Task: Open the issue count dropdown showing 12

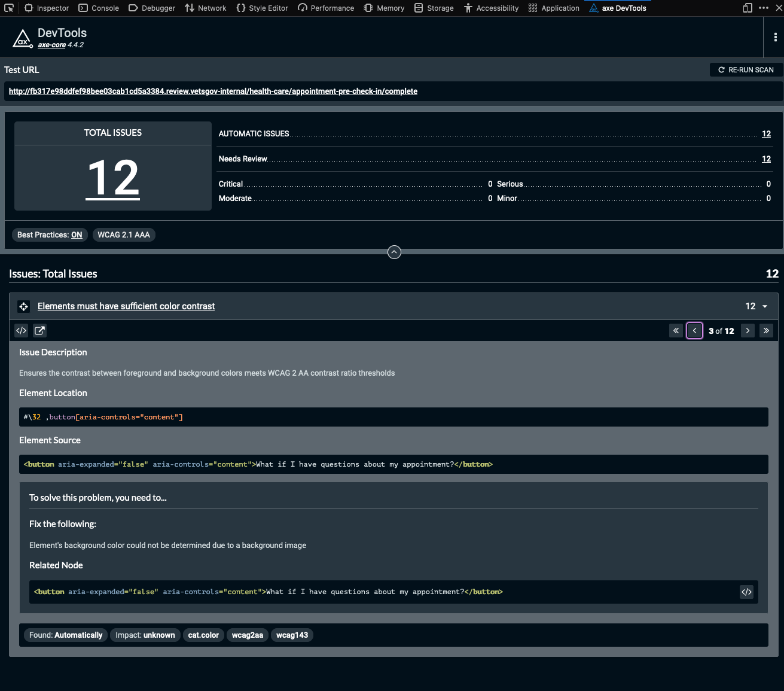Action: click(x=764, y=306)
